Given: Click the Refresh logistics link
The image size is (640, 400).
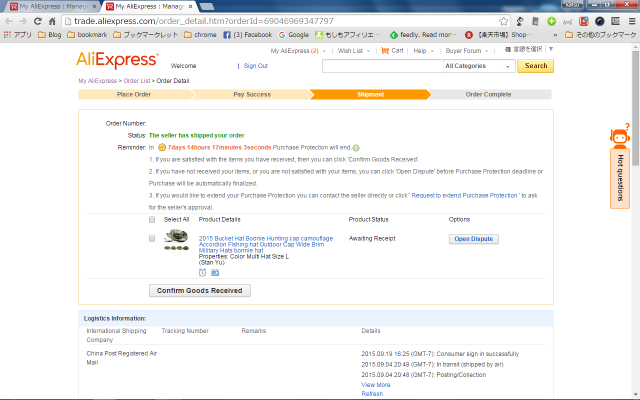Looking at the screenshot, I should point(372,394).
